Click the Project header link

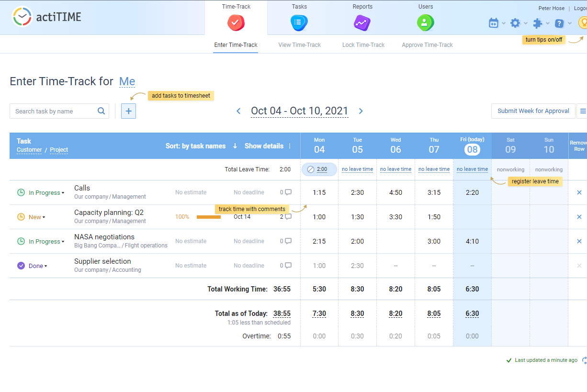[59, 150]
